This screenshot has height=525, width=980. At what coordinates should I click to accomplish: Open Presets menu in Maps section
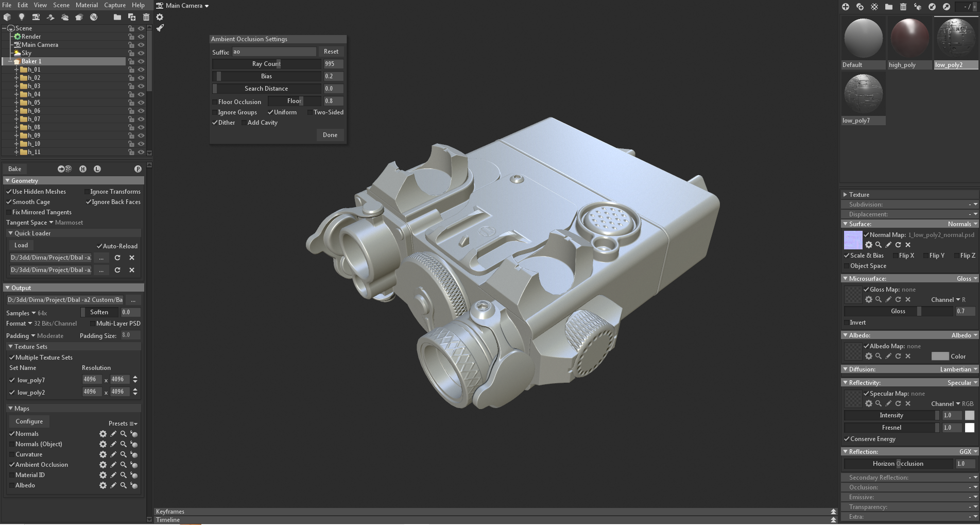point(123,424)
